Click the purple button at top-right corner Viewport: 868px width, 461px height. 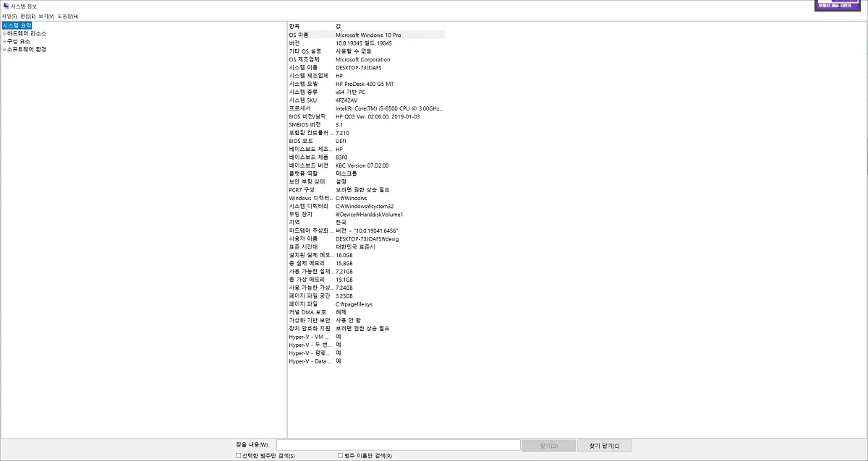838,5
